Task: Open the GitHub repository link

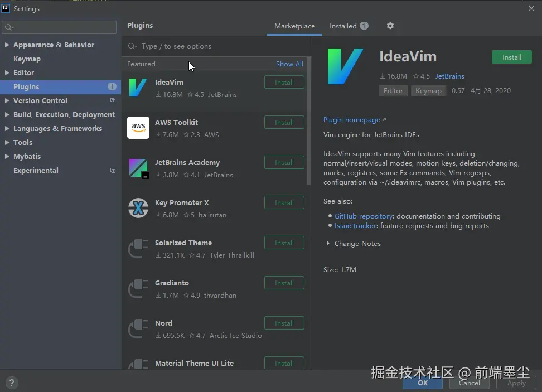Action: click(364, 216)
